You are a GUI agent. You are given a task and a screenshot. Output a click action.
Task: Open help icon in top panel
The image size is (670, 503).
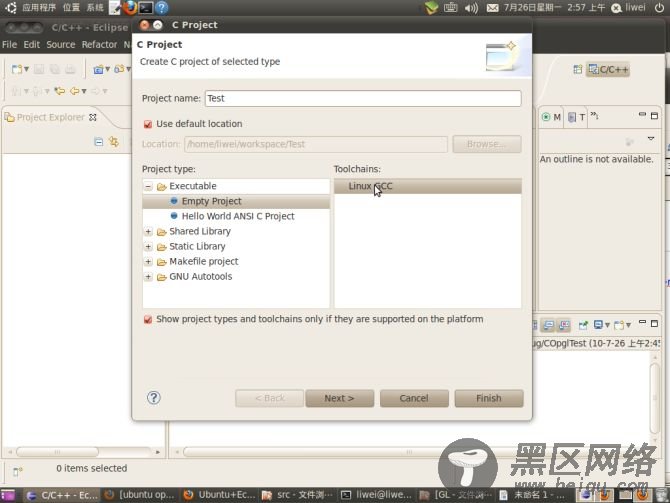(x=161, y=7)
